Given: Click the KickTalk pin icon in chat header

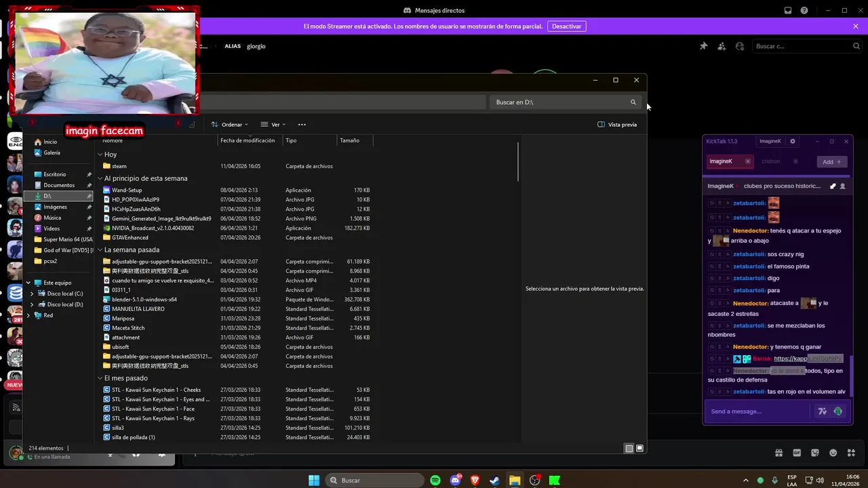Looking at the screenshot, I should 833,186.
